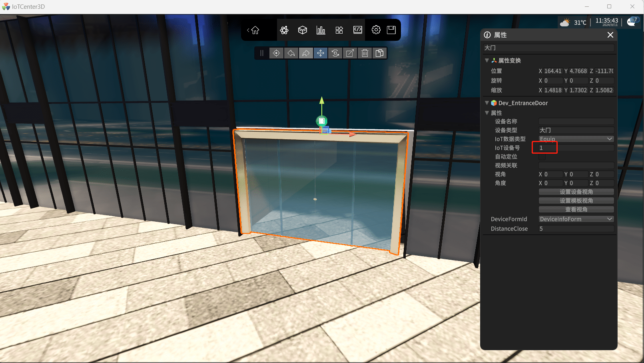Open the DeviceFormId dropdown
644x363 pixels.
tap(576, 219)
